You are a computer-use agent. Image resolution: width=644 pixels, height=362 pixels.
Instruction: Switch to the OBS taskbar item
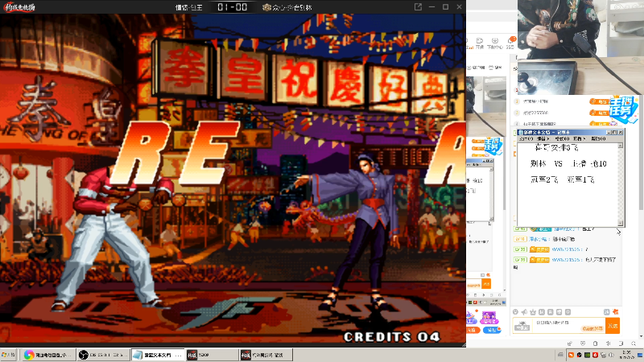[104, 355]
